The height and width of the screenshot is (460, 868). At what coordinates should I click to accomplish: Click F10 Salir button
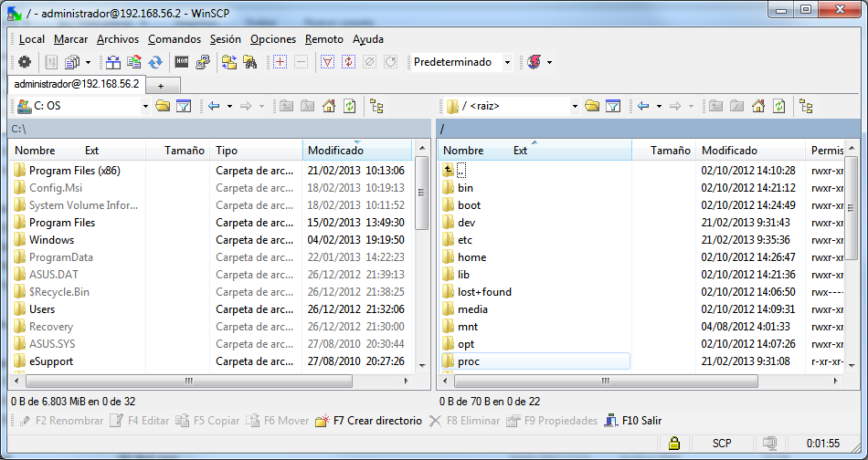(633, 421)
